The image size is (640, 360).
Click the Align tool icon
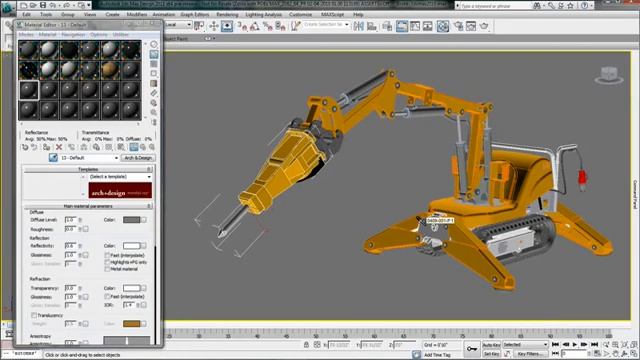coord(371,26)
